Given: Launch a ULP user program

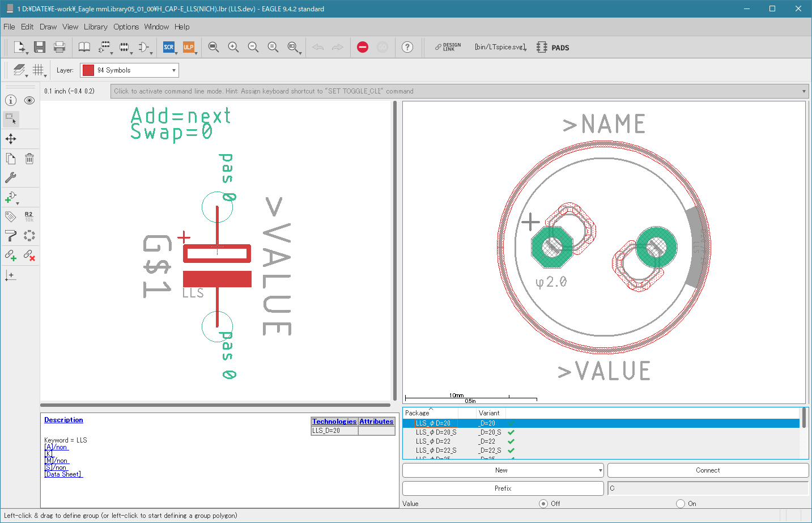Looking at the screenshot, I should tap(189, 47).
